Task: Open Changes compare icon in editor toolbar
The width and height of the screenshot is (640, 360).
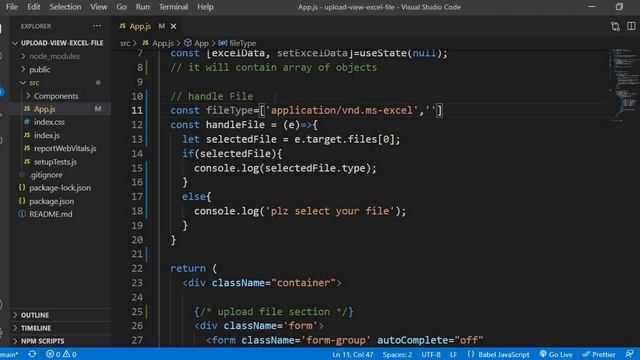Action: 615,27
